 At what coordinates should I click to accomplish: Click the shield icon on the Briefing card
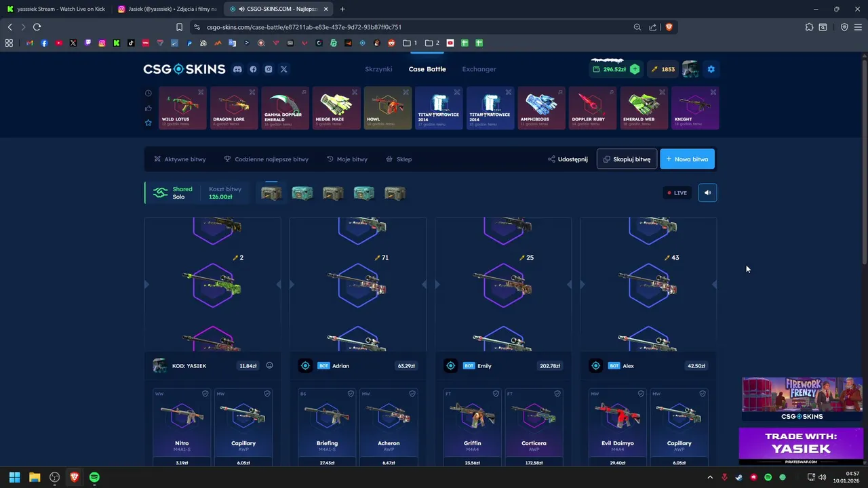[x=351, y=394]
